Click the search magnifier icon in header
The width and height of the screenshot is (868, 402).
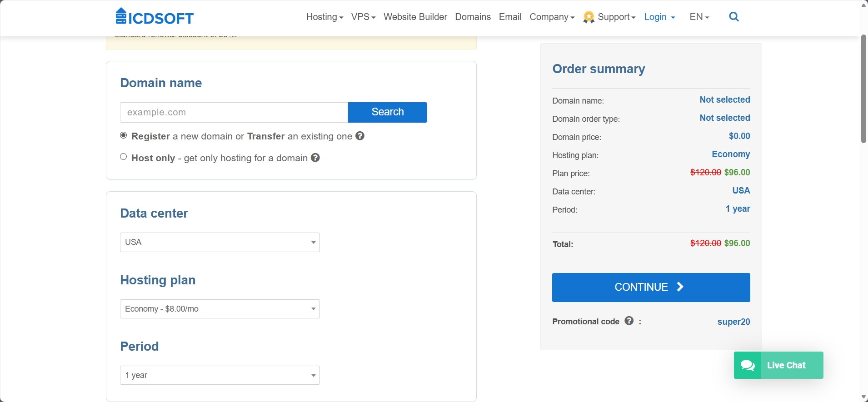pos(734,17)
